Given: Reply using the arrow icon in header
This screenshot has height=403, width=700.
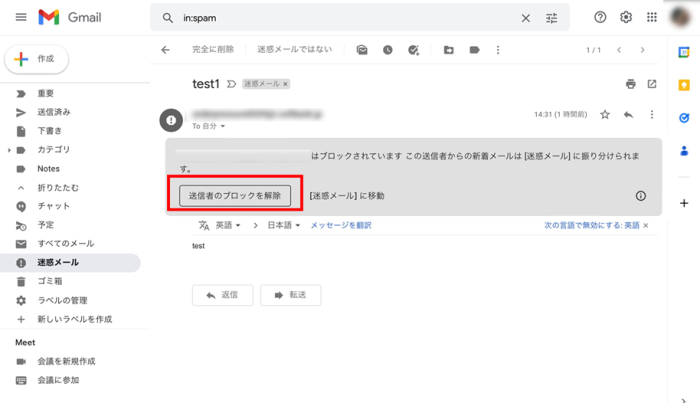Looking at the screenshot, I should click(x=628, y=115).
